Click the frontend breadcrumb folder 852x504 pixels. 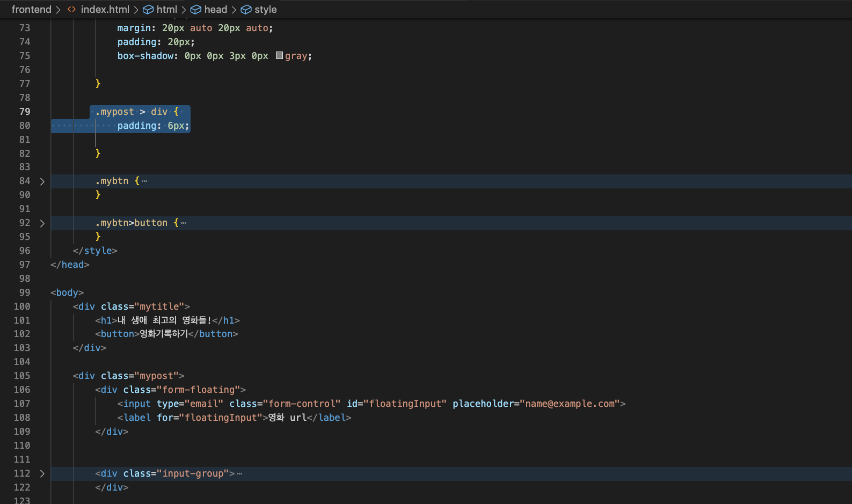point(32,10)
